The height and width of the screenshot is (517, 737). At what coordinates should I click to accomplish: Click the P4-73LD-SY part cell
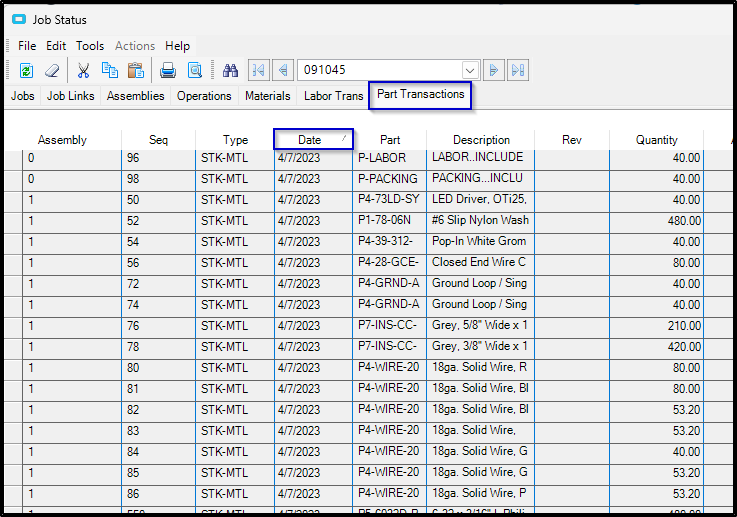click(x=390, y=200)
